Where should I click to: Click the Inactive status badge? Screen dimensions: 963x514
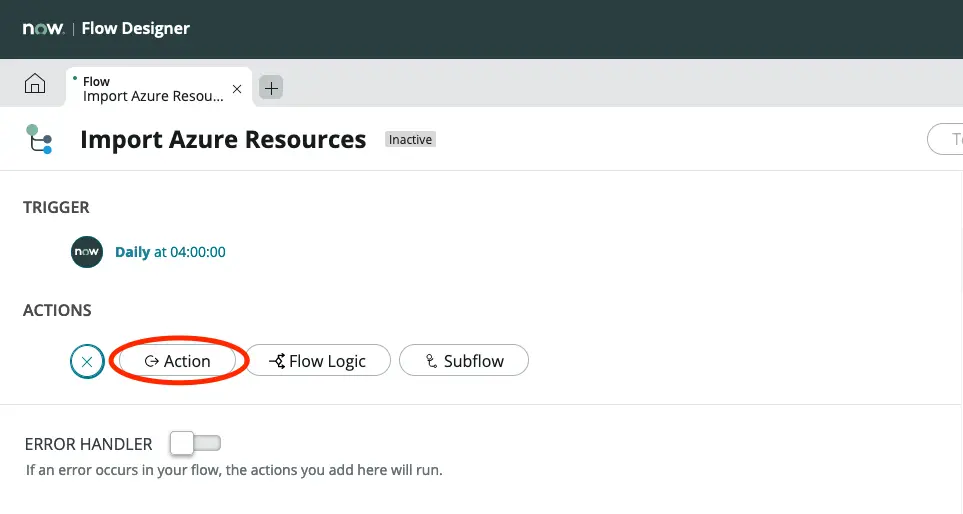point(410,140)
